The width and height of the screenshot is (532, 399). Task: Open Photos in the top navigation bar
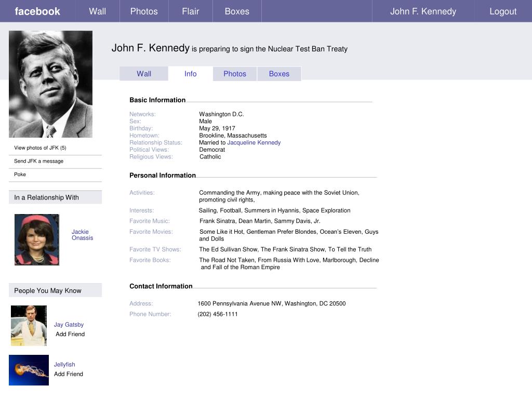point(144,11)
